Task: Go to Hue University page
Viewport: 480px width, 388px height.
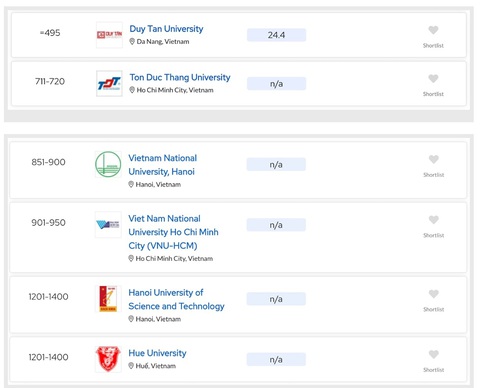Action: [157, 353]
